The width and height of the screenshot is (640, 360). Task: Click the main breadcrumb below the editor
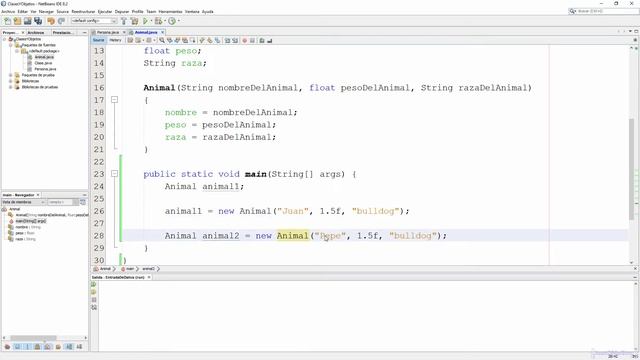[x=130, y=269]
